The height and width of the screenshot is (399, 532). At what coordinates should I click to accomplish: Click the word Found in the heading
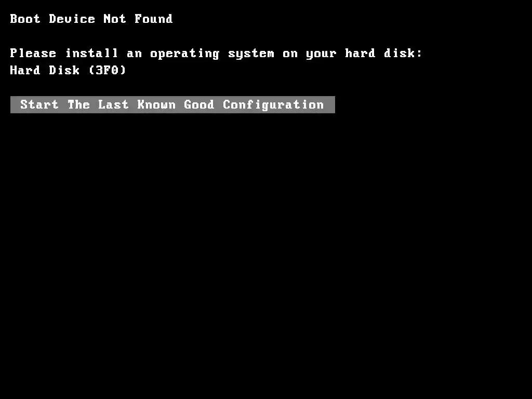(154, 19)
